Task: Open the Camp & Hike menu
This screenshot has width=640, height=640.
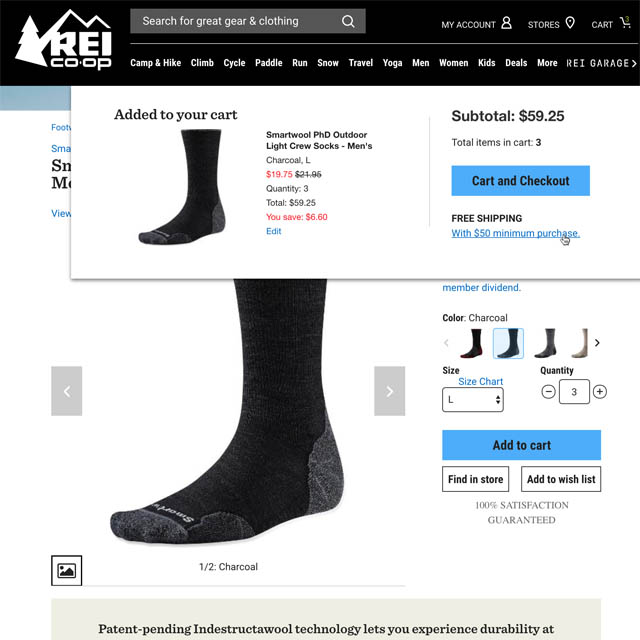Action: pos(156,63)
